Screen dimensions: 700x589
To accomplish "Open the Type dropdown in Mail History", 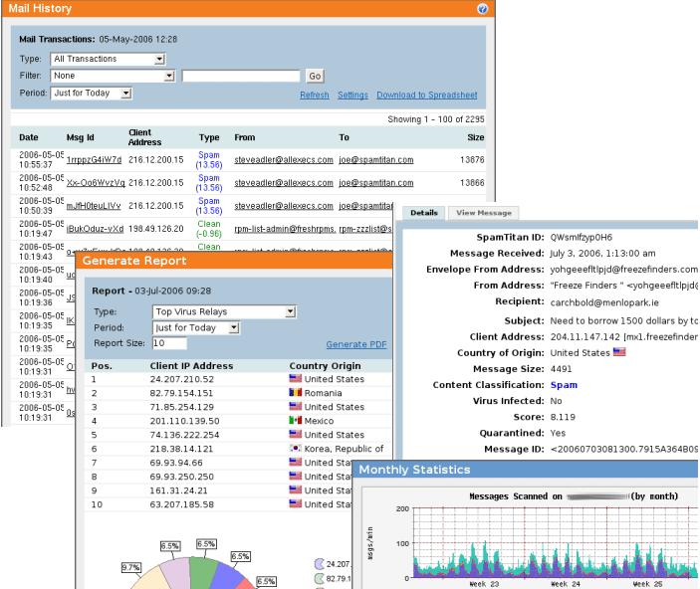I will coord(108,59).
